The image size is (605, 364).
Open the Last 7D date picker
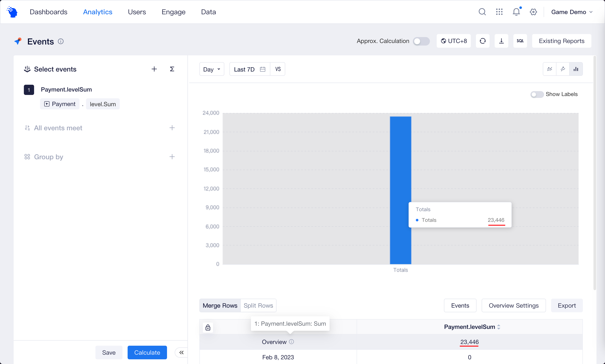point(250,69)
